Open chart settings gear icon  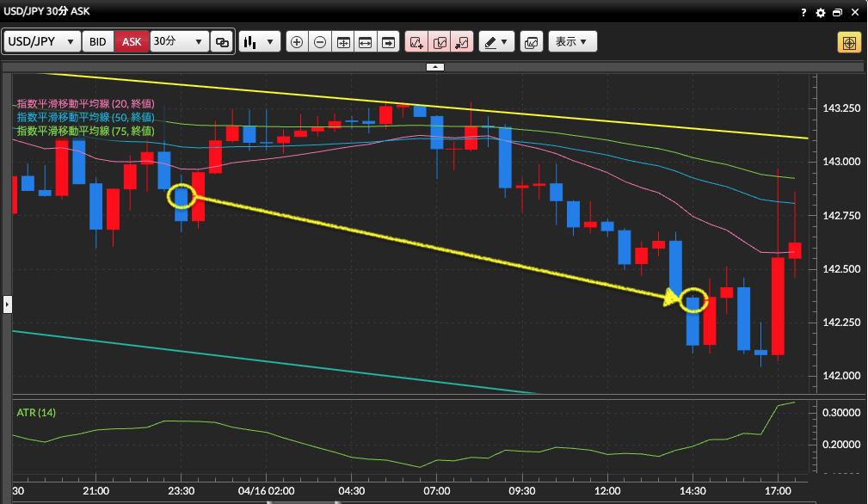(x=821, y=12)
